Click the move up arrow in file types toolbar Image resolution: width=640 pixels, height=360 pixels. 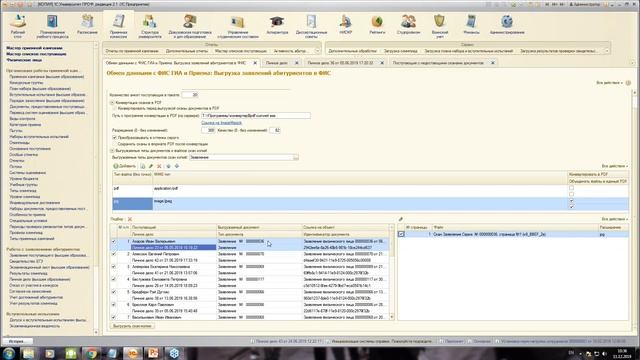168,166
